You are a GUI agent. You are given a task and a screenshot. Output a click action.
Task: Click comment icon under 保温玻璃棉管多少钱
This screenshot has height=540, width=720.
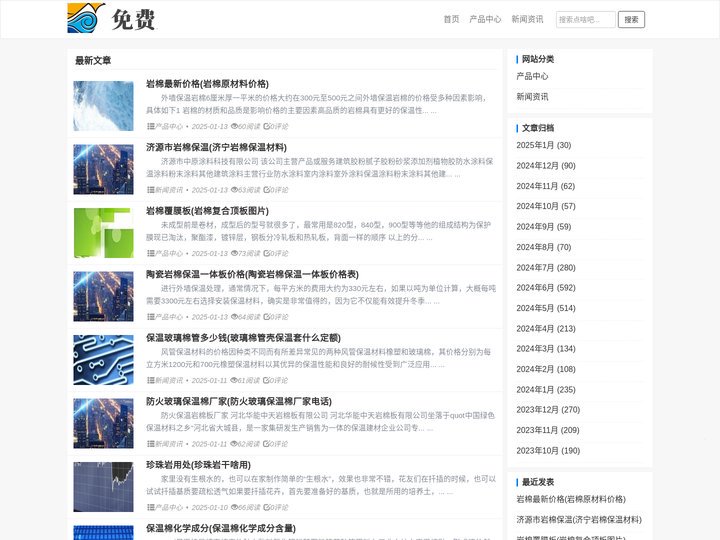pos(266,380)
